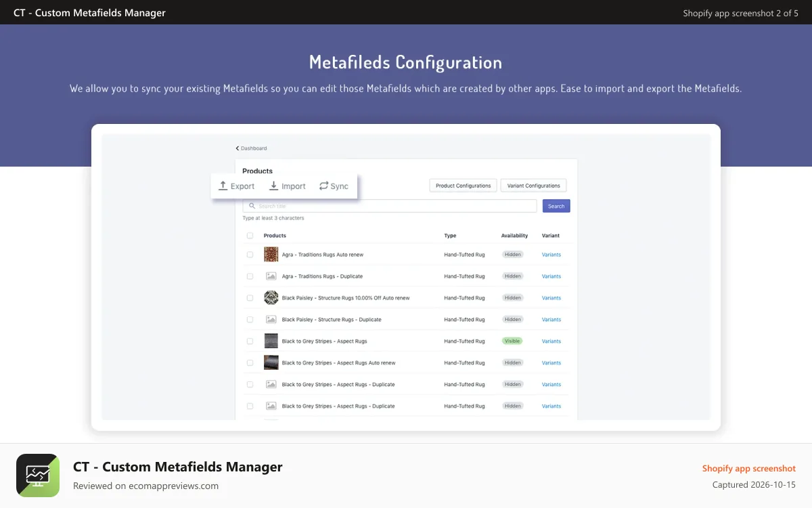Click 'Agra - Traditions Rugs - Duplicate' title

pos(322,276)
